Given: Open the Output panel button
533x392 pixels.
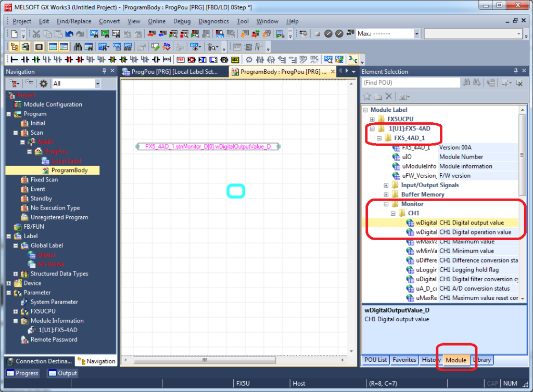Looking at the screenshot, I should [x=62, y=373].
